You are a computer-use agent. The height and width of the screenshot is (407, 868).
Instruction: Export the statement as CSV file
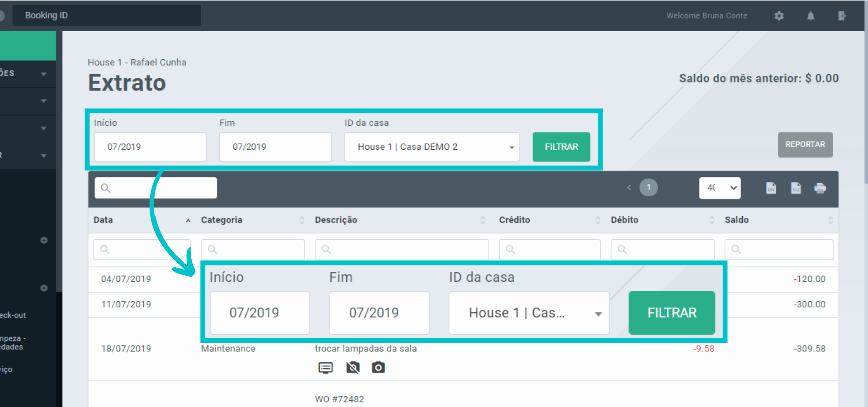click(771, 188)
